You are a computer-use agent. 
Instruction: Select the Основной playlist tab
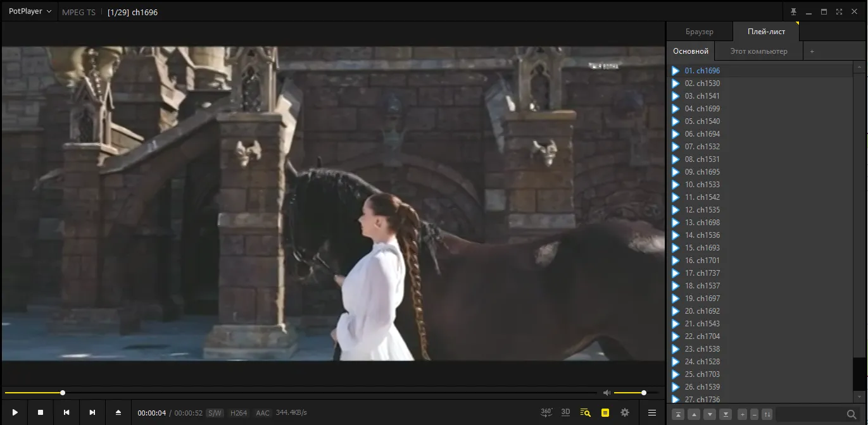691,51
